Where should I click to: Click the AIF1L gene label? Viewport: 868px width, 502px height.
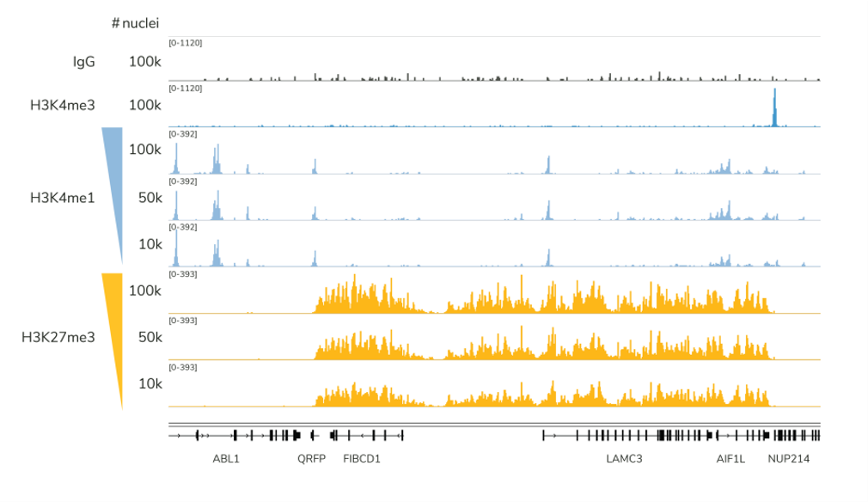coord(730,459)
